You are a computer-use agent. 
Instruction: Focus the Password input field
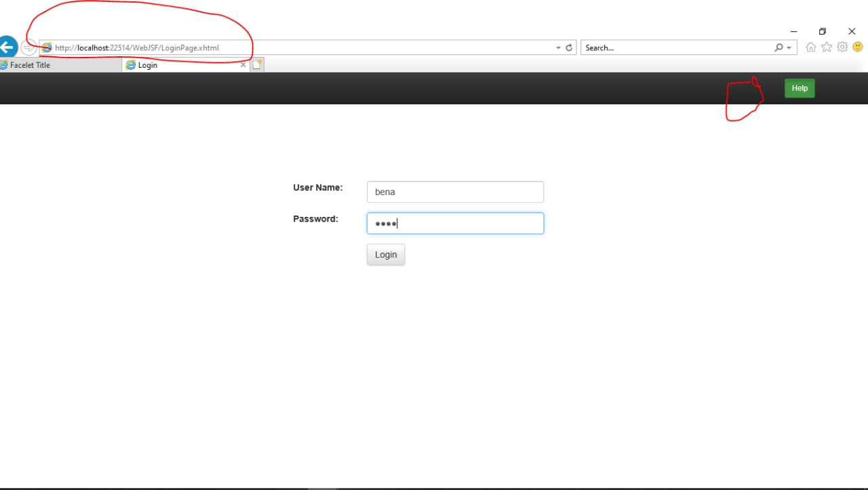click(455, 223)
